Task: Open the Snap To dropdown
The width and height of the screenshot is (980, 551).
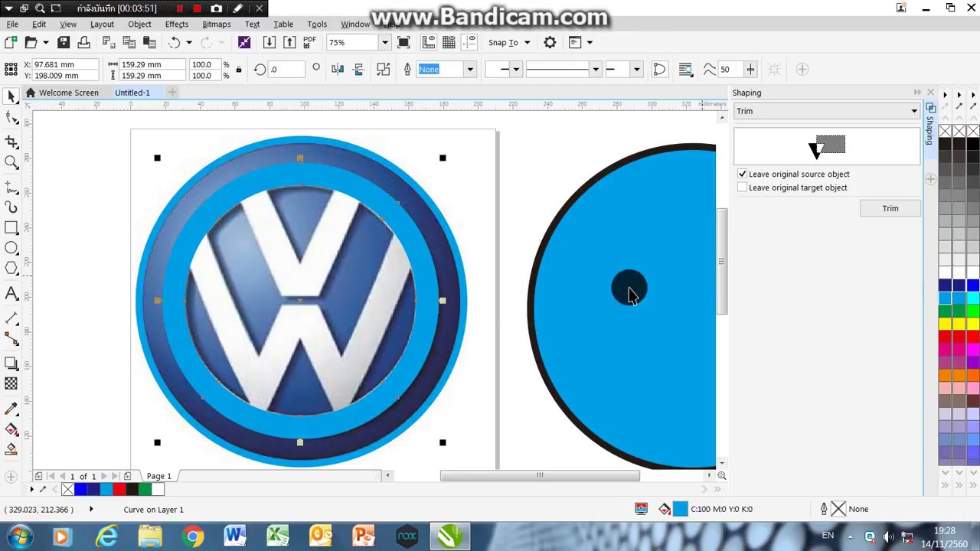Action: pyautogui.click(x=509, y=43)
